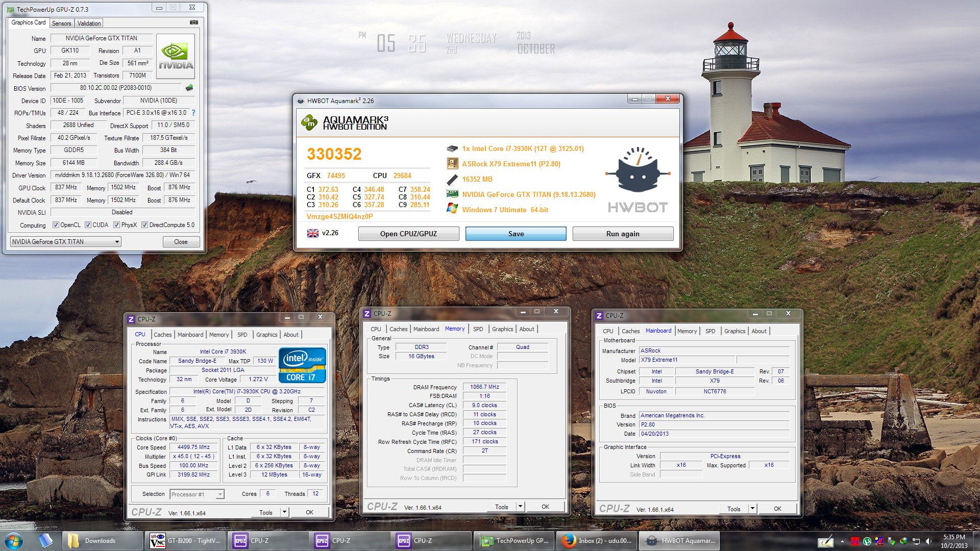The width and height of the screenshot is (980, 551).
Task: Click the motherboard icon beside ASRock X79 Extreme11
Action: click(452, 164)
